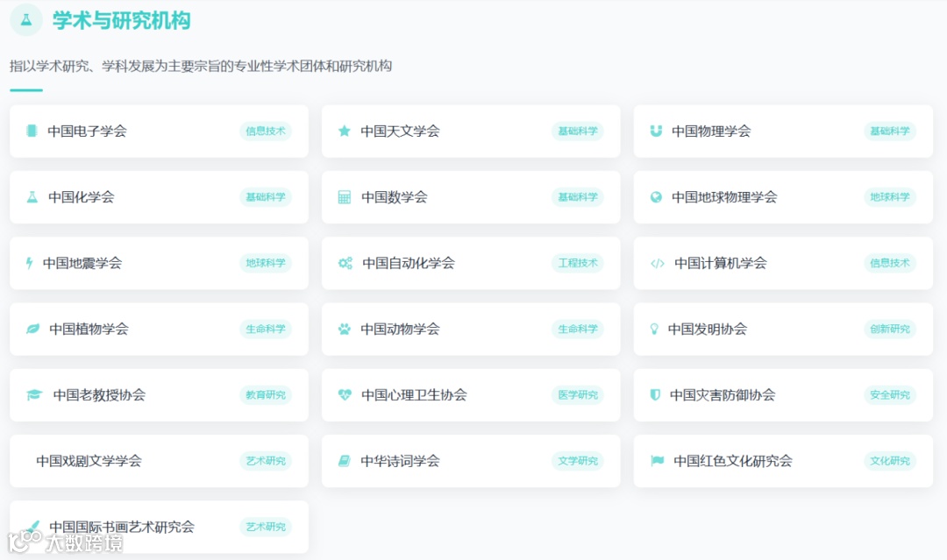Click 基础科学 tag on 中国天文学会 card
Image resolution: width=947 pixels, height=560 pixels.
[x=577, y=131]
